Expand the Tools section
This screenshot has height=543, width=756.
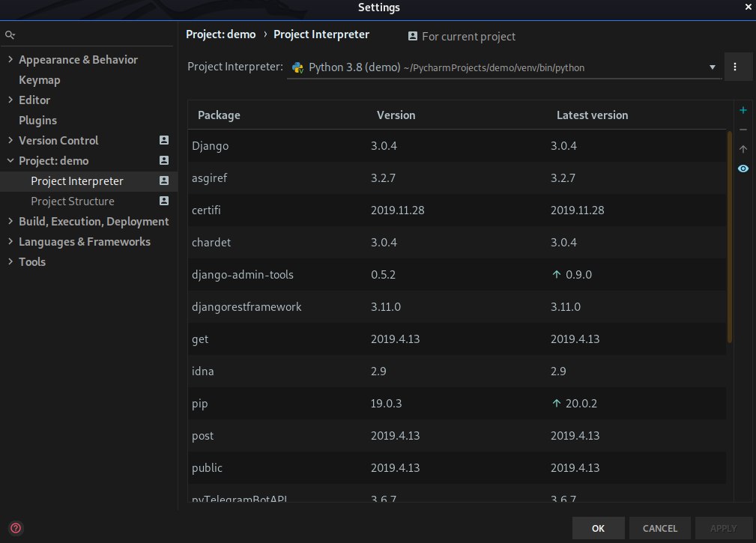coord(10,261)
